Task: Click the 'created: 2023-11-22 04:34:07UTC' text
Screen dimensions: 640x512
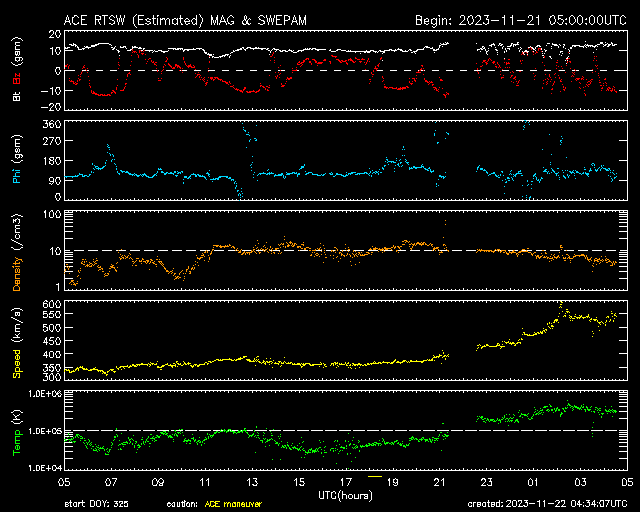Action: pyautogui.click(x=547, y=504)
